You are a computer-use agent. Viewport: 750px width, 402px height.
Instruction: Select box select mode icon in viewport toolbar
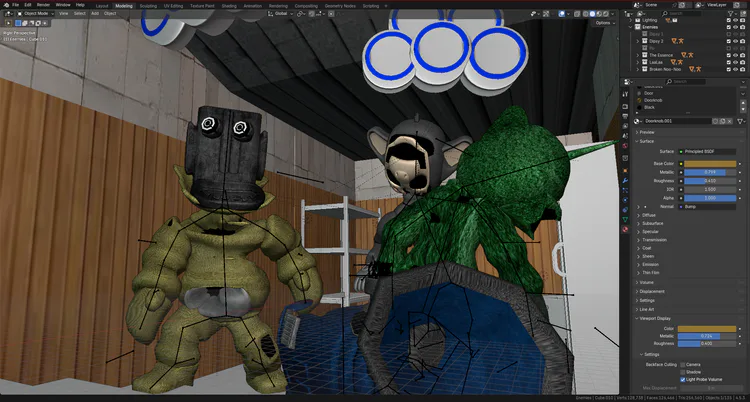click(18, 23)
